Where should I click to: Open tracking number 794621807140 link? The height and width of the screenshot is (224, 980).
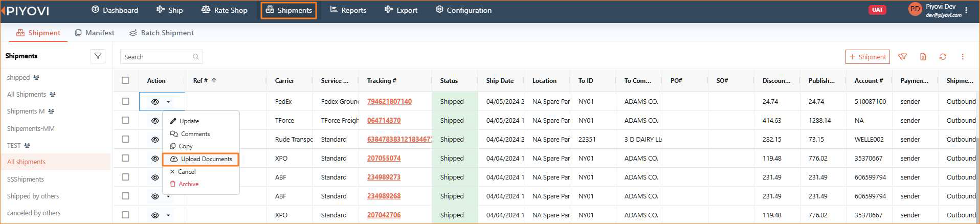tap(389, 101)
